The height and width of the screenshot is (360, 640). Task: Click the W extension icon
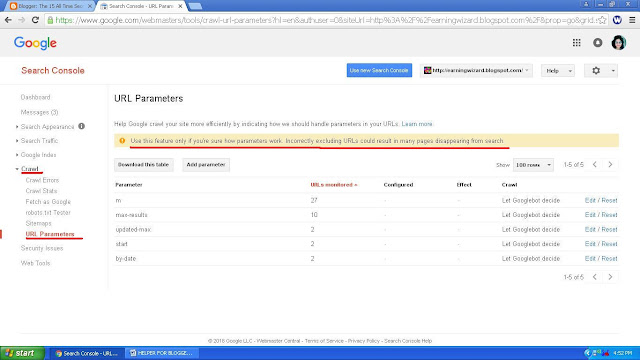(x=617, y=20)
